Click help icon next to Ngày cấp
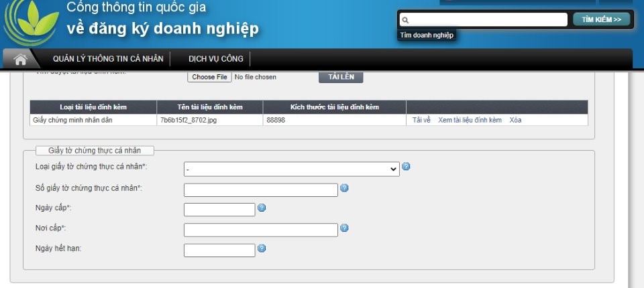Screen dimensions: 644x288 pyautogui.click(x=262, y=208)
